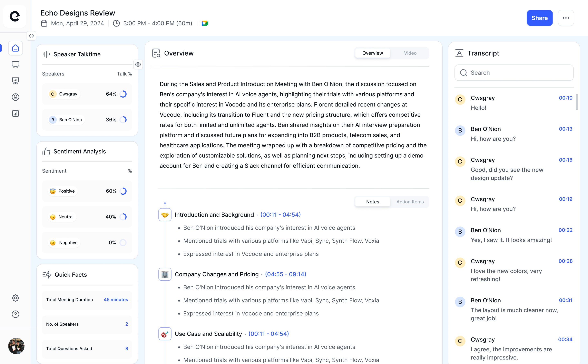Click the transcript Search field
The image size is (588, 364).
pos(514,73)
